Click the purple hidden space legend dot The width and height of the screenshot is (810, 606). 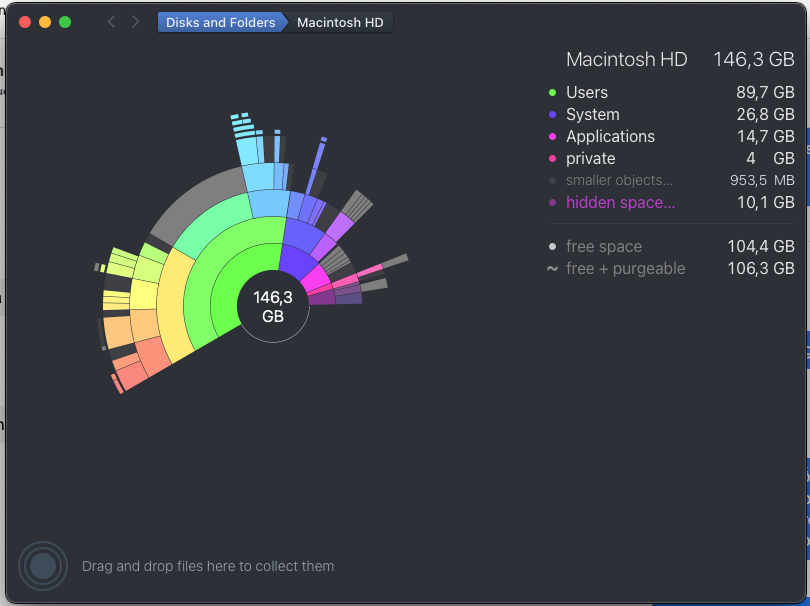(552, 203)
